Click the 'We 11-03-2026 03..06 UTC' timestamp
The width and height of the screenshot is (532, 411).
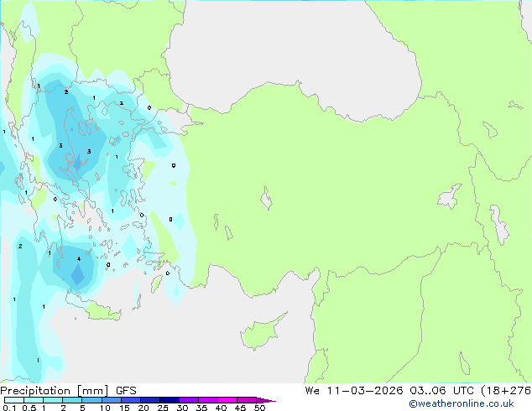(391, 391)
